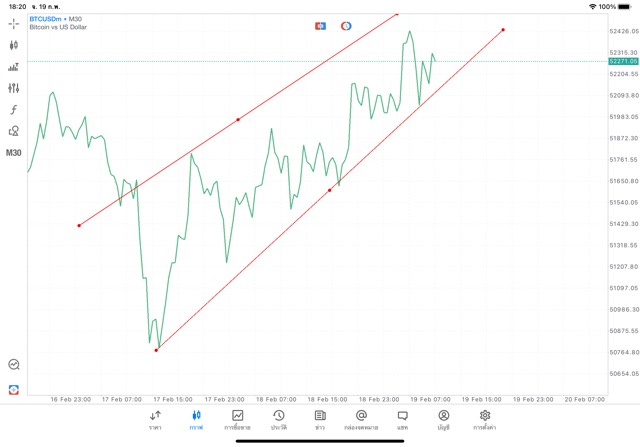Open chart settings sliders icon
Screen dimensions: 640x447
[14, 88]
